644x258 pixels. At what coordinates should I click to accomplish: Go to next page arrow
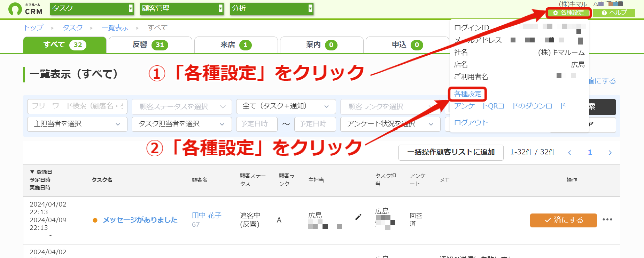click(x=610, y=152)
